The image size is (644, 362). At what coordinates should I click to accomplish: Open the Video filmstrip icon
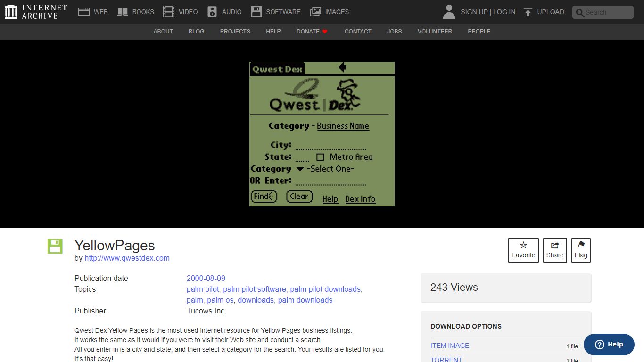[168, 12]
